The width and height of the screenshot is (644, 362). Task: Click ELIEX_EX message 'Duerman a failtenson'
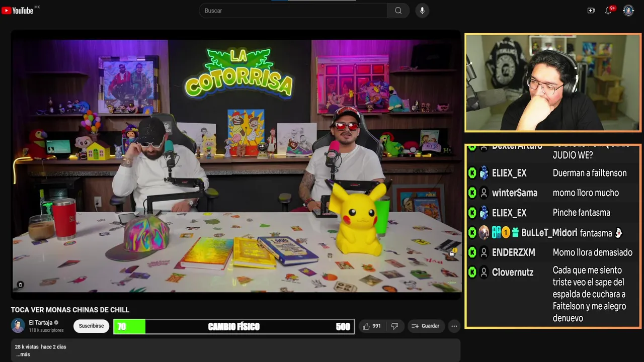point(590,173)
